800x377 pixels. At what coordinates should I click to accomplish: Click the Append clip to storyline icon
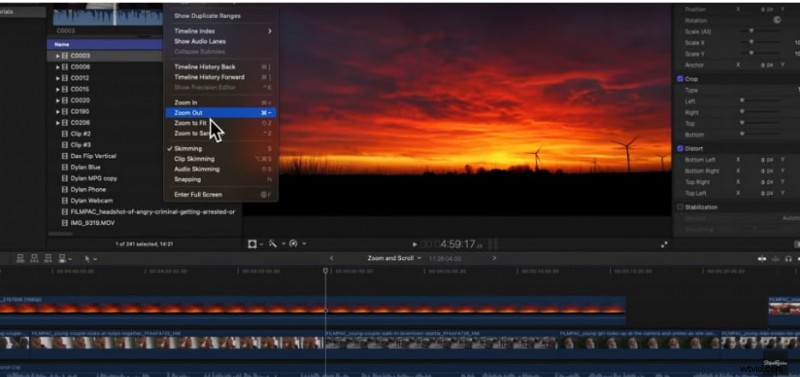(x=48, y=259)
